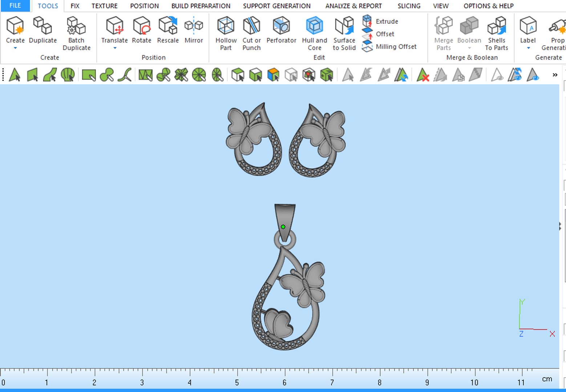Click the Boolean tool icon
Viewport: 566px width, 392px height.
pyautogui.click(x=469, y=25)
